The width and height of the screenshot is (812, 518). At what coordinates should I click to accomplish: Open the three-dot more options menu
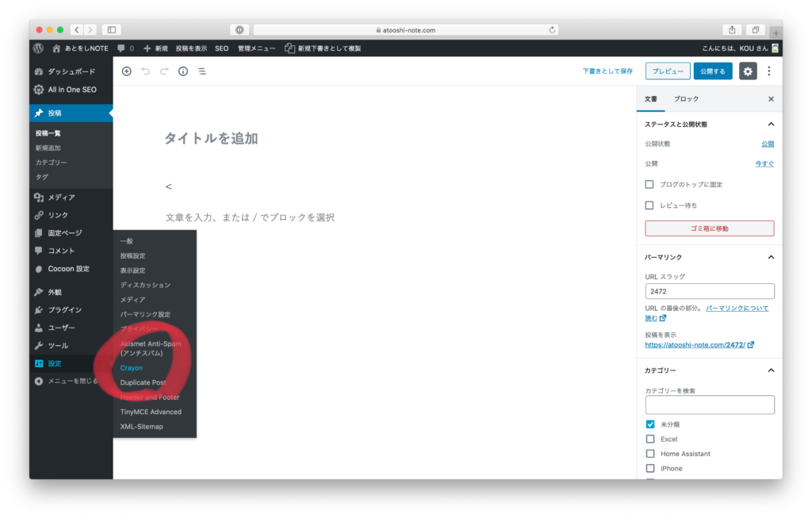(x=768, y=71)
